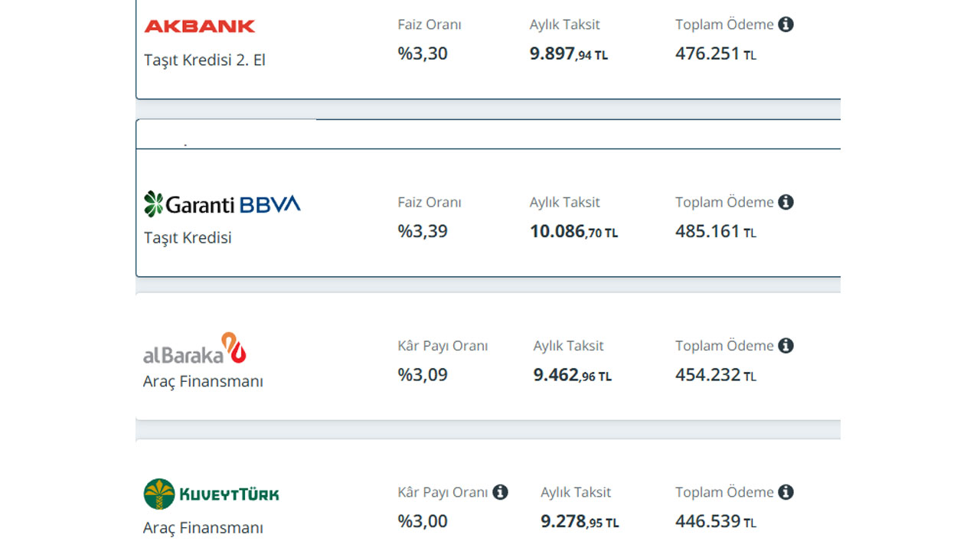The height and width of the screenshot is (551, 980).
Task: Show Garanti BBVA Toplam Ödeme info icon
Action: (786, 202)
